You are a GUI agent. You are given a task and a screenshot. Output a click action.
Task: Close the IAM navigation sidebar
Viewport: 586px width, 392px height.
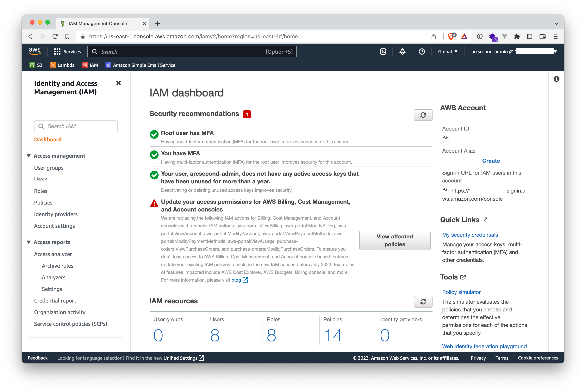(118, 83)
